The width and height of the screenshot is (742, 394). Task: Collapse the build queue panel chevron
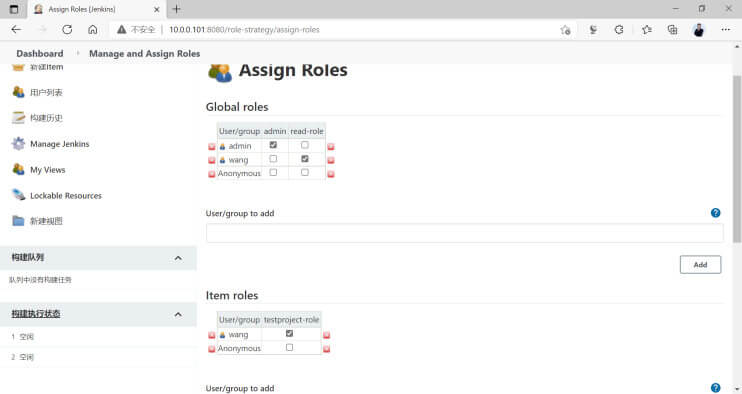click(x=178, y=258)
